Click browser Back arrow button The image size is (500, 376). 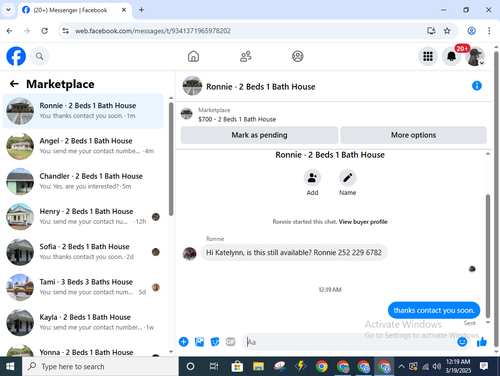pos(9,31)
